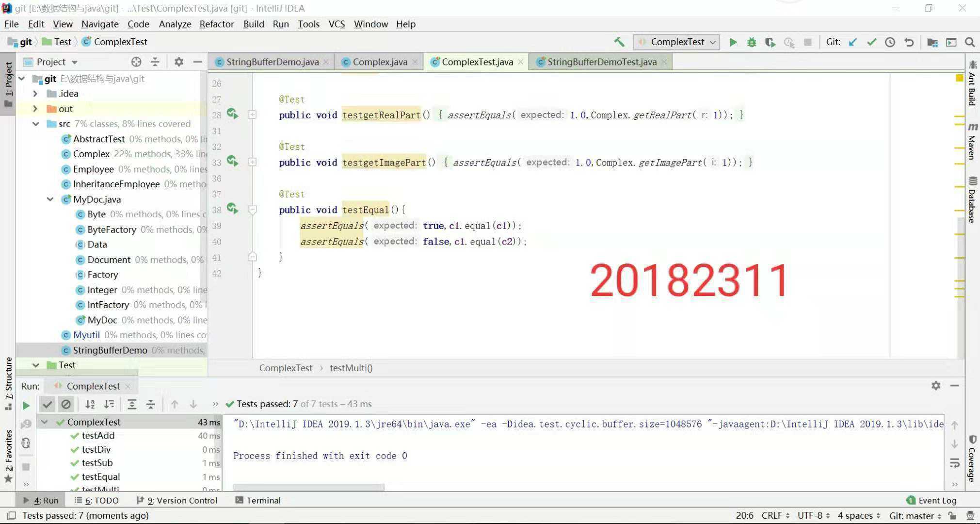Screen dimensions: 980x524
Task: Toggle the show passed tests button
Action: click(47, 404)
